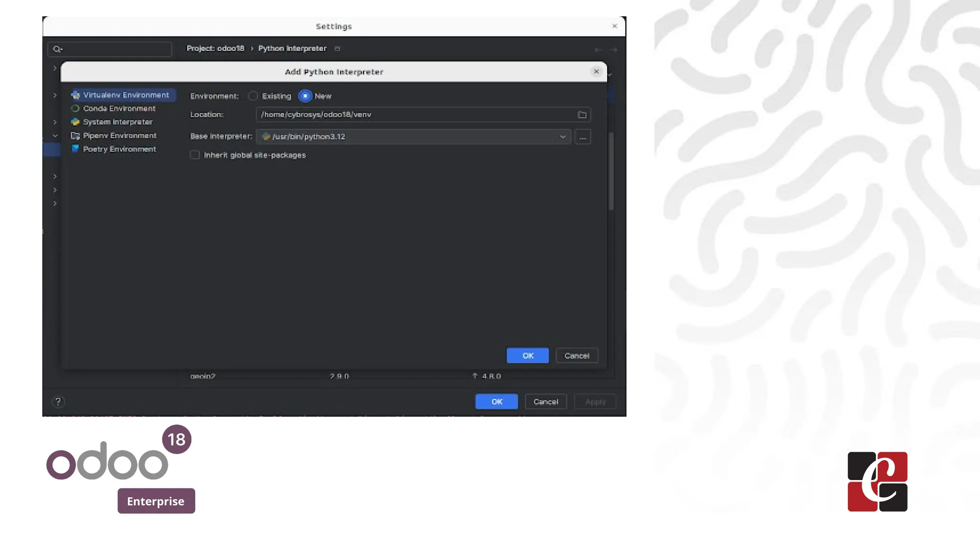Select the Existing environment radio button
The image size is (980, 551).
tap(253, 96)
